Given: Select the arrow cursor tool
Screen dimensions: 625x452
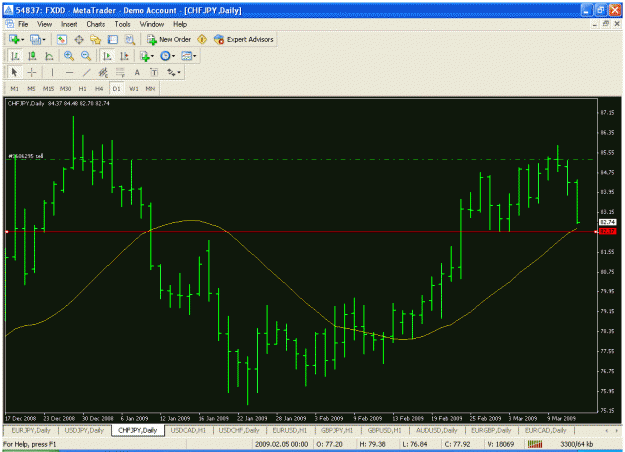Looking at the screenshot, I should click(15, 73).
